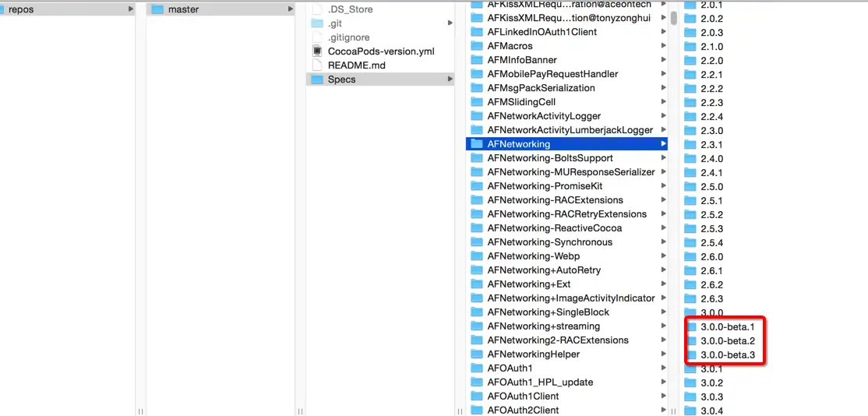
Task: Click the repos column resize handle
Action: click(x=140, y=411)
